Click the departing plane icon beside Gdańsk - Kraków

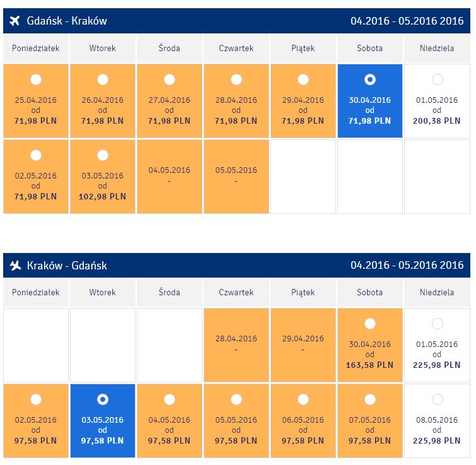point(15,21)
